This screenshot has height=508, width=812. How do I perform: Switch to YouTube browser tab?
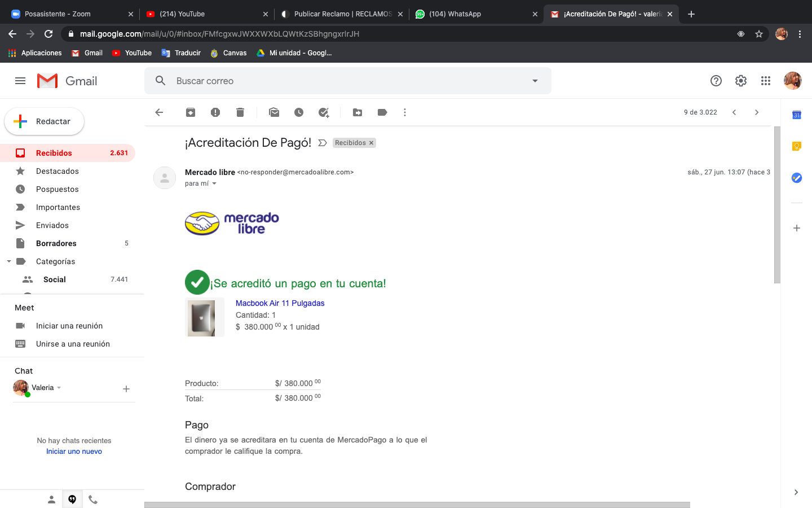pyautogui.click(x=206, y=14)
